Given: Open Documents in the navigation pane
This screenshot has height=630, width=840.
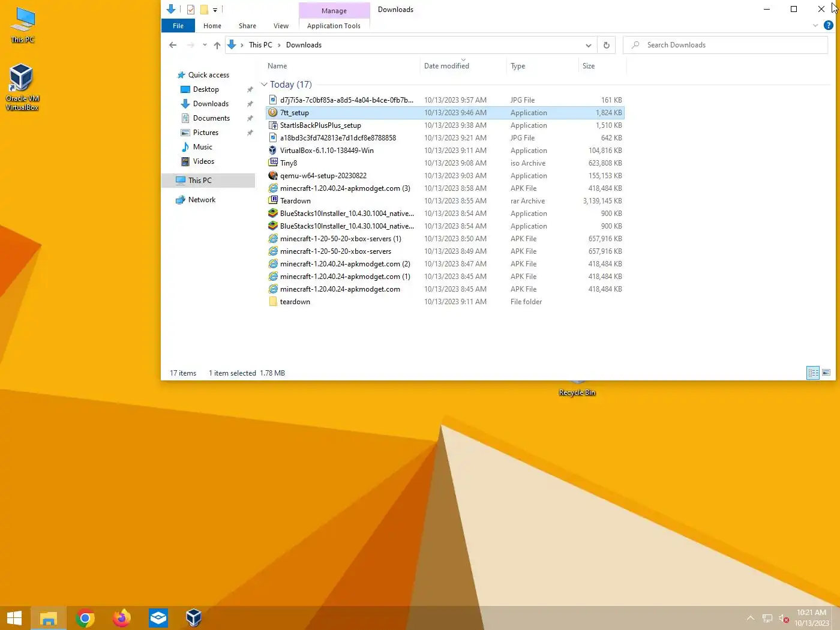Looking at the screenshot, I should coord(211,118).
